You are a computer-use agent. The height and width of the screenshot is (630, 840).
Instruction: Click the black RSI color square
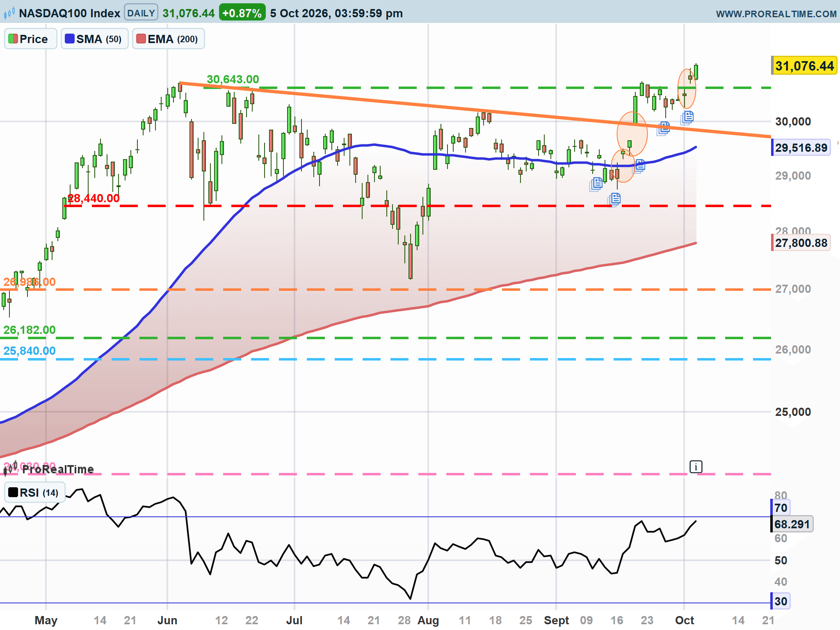pos(13,492)
